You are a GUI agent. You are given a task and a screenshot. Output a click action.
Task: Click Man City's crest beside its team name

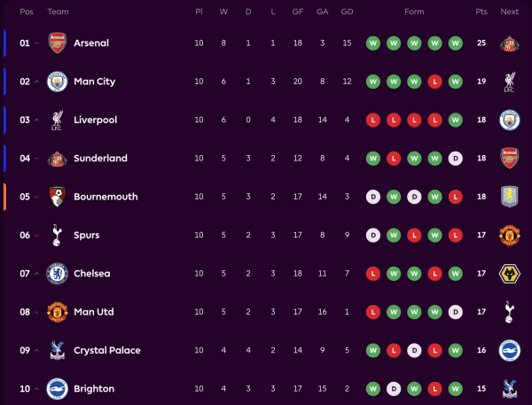point(58,82)
